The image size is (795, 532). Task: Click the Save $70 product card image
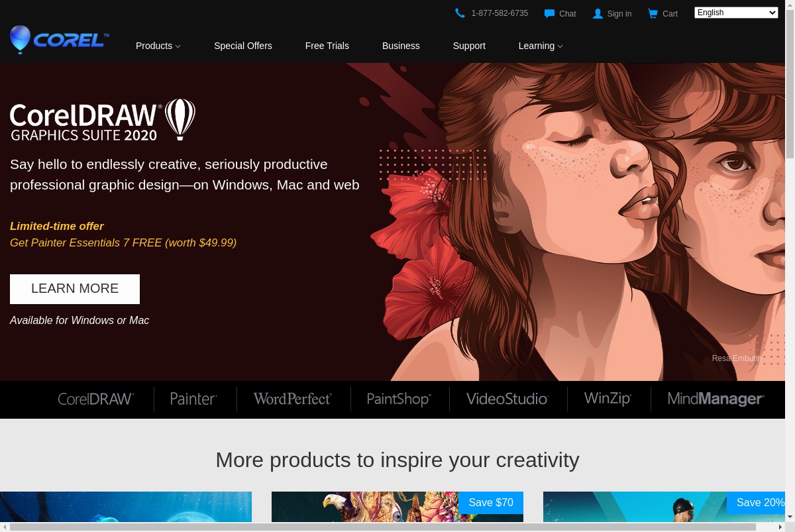pos(397,507)
